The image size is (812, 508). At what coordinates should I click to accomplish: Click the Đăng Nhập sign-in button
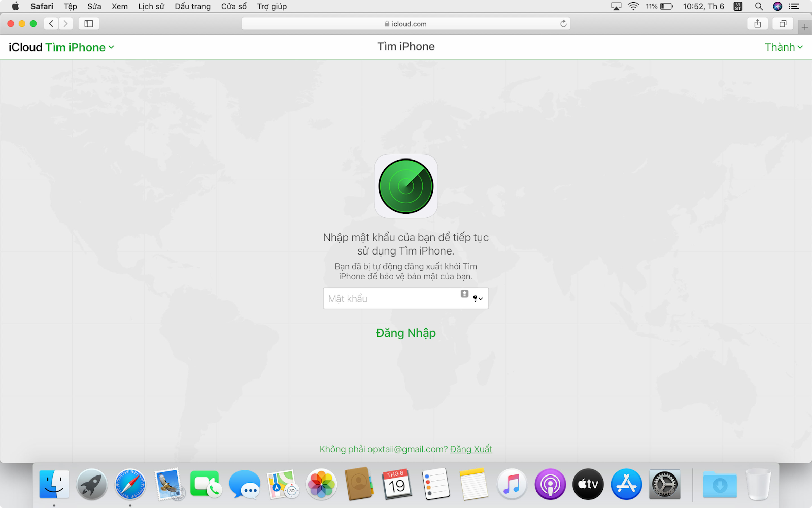[x=406, y=333]
